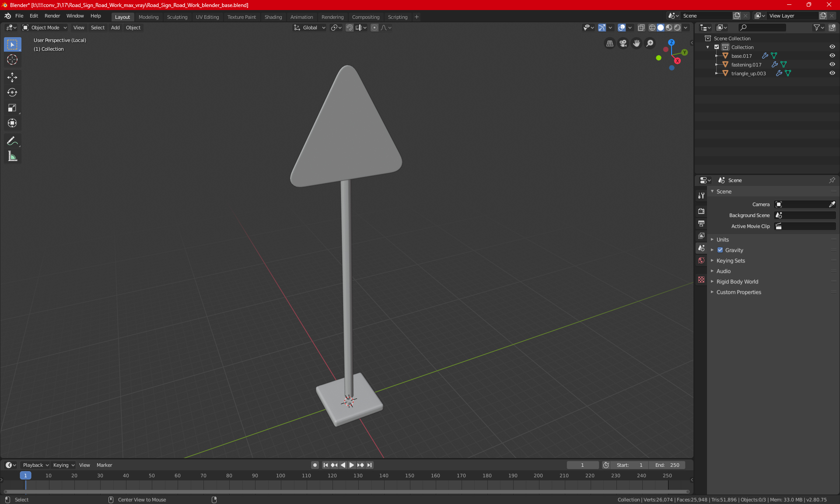Open the Object dropdown menu

[133, 28]
